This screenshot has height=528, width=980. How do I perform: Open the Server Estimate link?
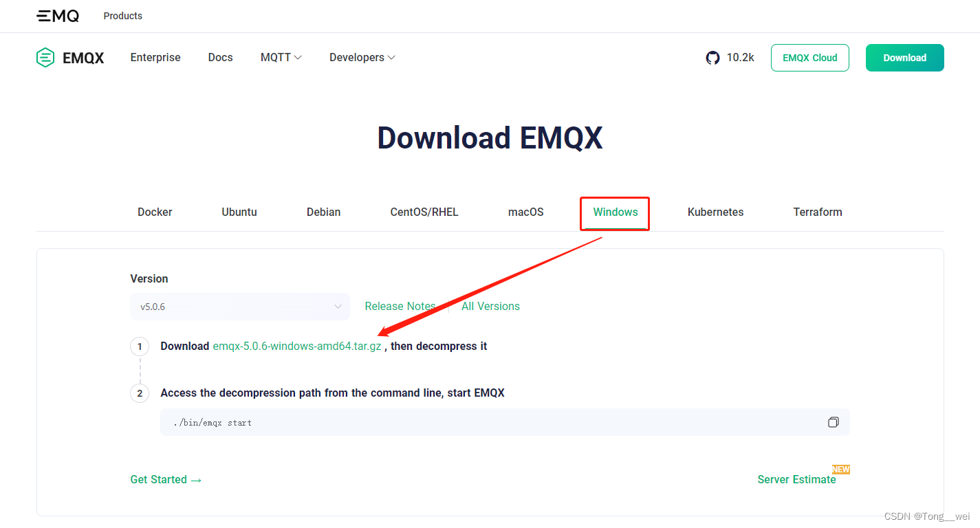click(797, 480)
